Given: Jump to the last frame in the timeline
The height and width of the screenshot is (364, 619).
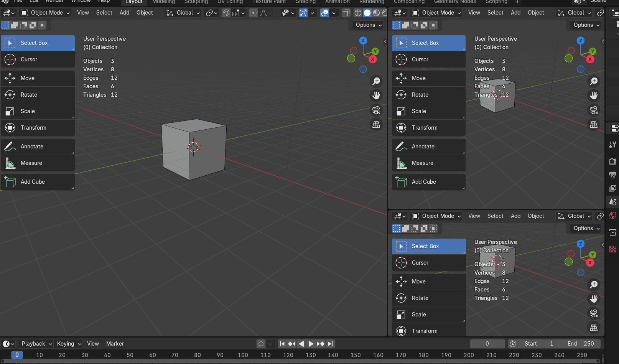Looking at the screenshot, I should coord(331,344).
